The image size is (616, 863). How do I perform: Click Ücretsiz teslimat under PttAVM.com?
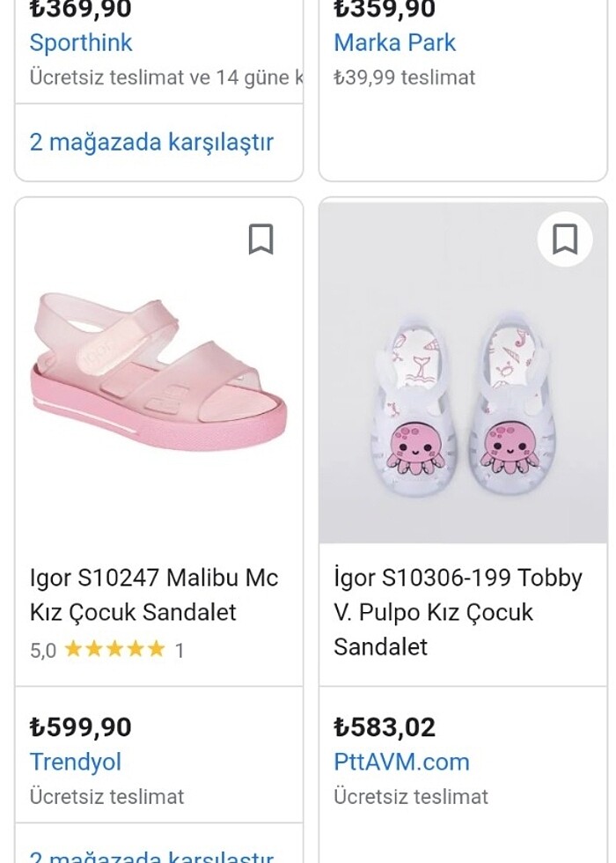point(410,796)
